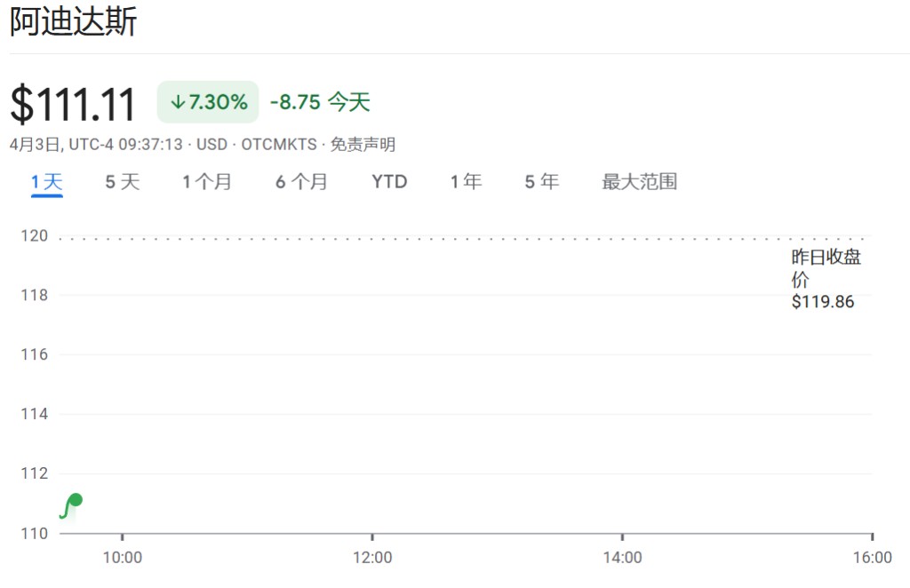Click the 阿迪达斯 stock title
The width and height of the screenshot is (910, 588).
73,22
